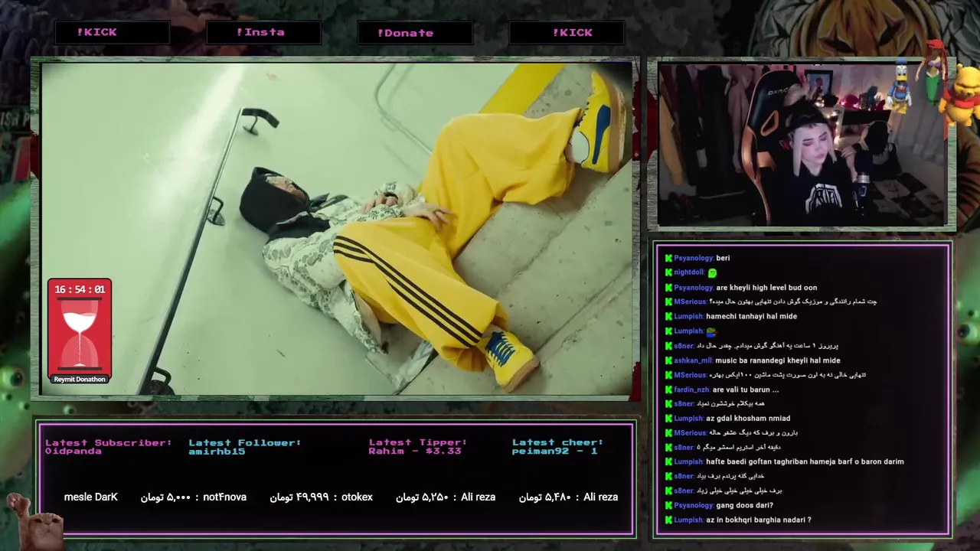Click message 'are vali tu barun ...'
This screenshot has height=551, width=980.
tap(746, 390)
